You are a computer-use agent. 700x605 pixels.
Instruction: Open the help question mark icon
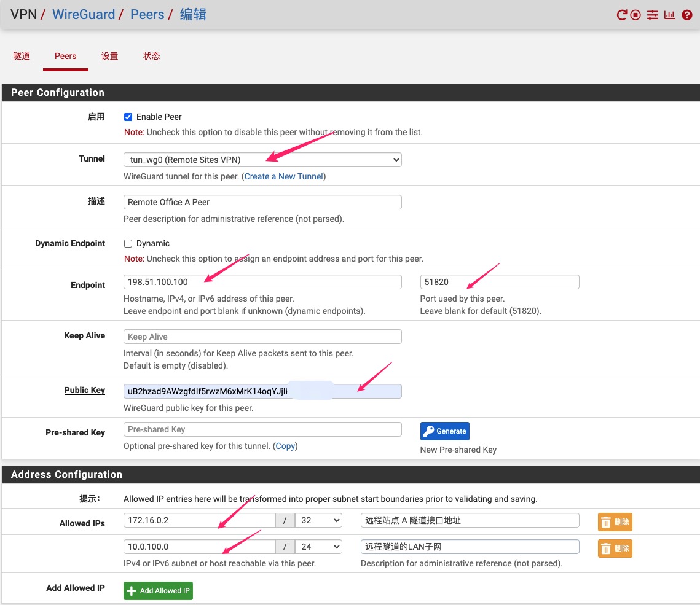687,15
